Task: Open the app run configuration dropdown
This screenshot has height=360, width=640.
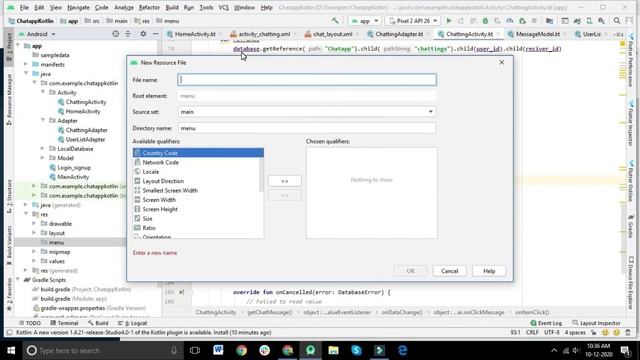Action: tap(364, 20)
